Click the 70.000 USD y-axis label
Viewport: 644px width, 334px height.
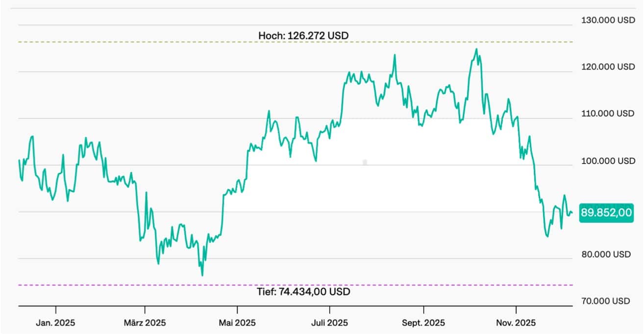[606, 301]
